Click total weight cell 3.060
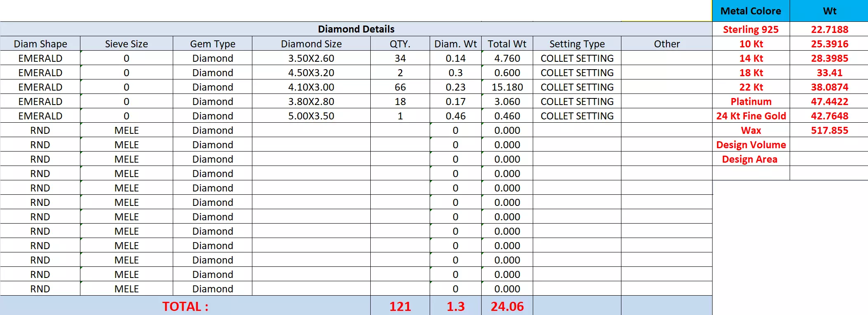The image size is (868, 315). (507, 101)
